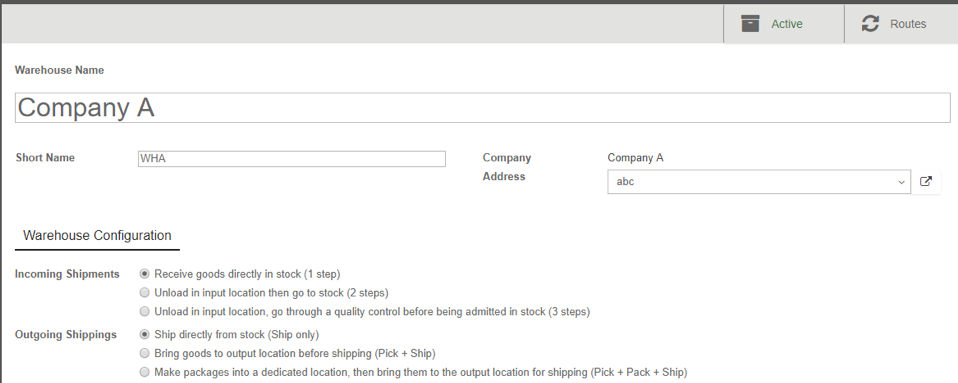Open the Address combo box showing abc

pos(759,182)
